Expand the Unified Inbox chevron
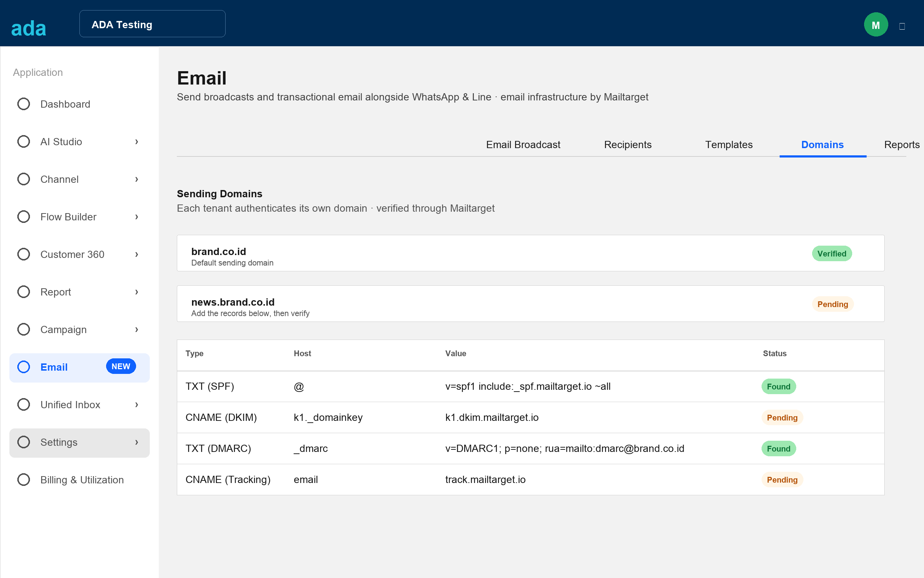The image size is (924, 578). pyautogui.click(x=137, y=405)
